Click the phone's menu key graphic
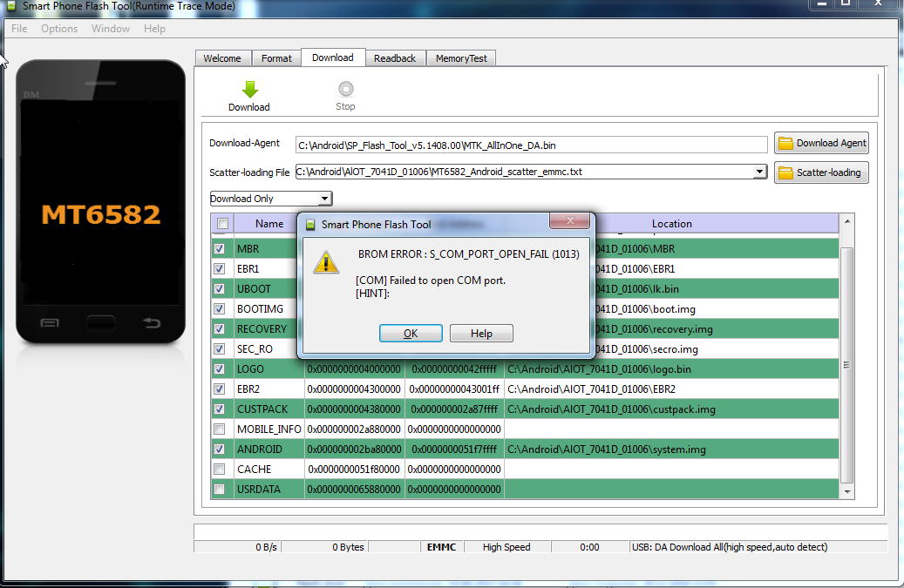Viewport: 904px width, 588px height. [50, 323]
